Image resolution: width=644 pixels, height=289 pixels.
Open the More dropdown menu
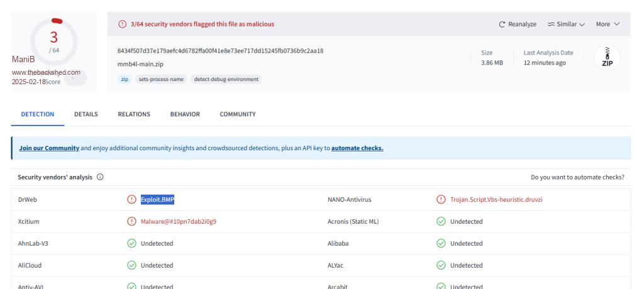[608, 24]
